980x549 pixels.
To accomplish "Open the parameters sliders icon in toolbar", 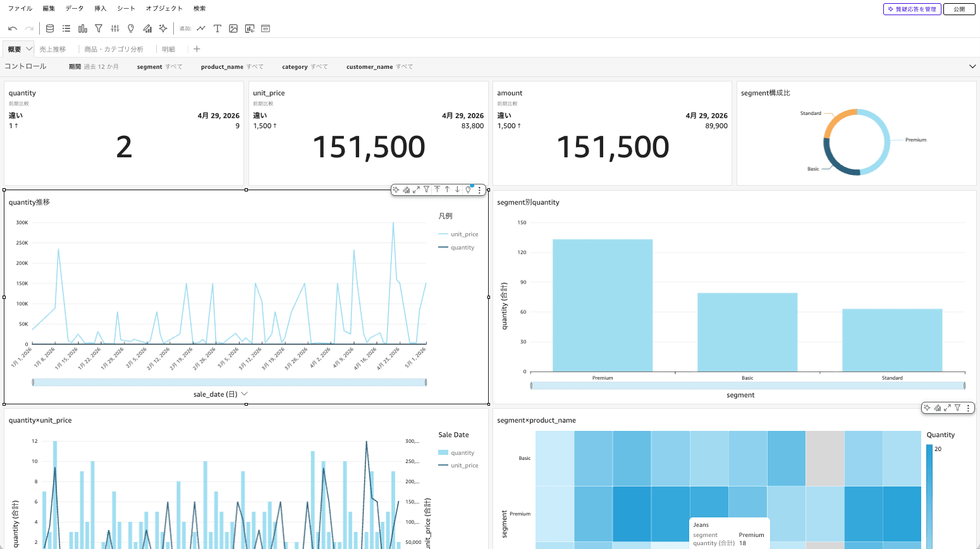I will 115,28.
